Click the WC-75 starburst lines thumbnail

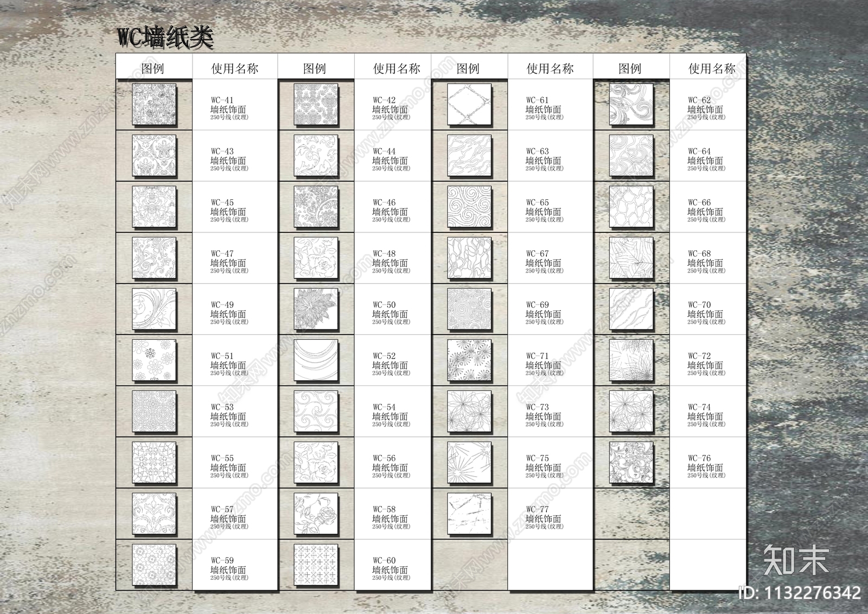(x=469, y=463)
